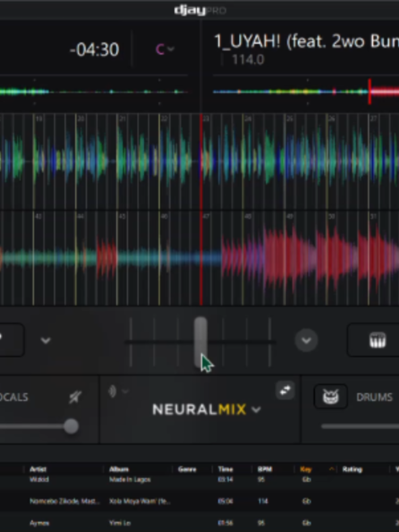Sort by the Album column header
Screen dimensions: 399x532
119,469
